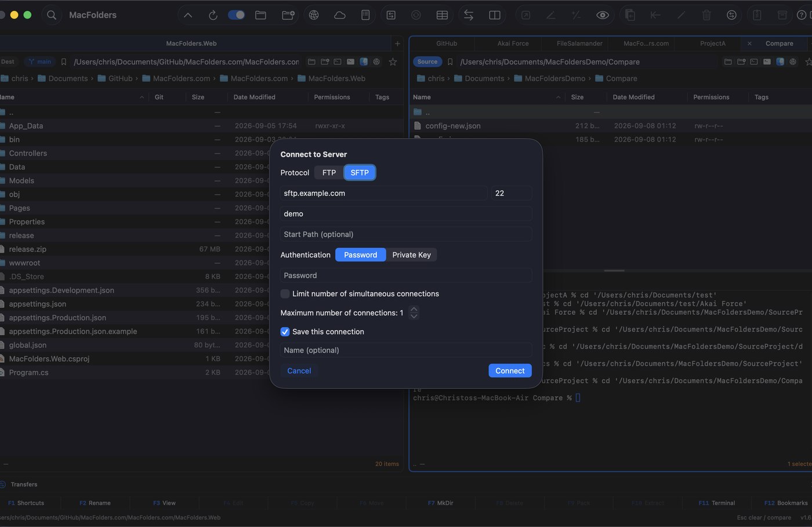
Task: Click new folder icon in right path bar
Action: (x=741, y=61)
